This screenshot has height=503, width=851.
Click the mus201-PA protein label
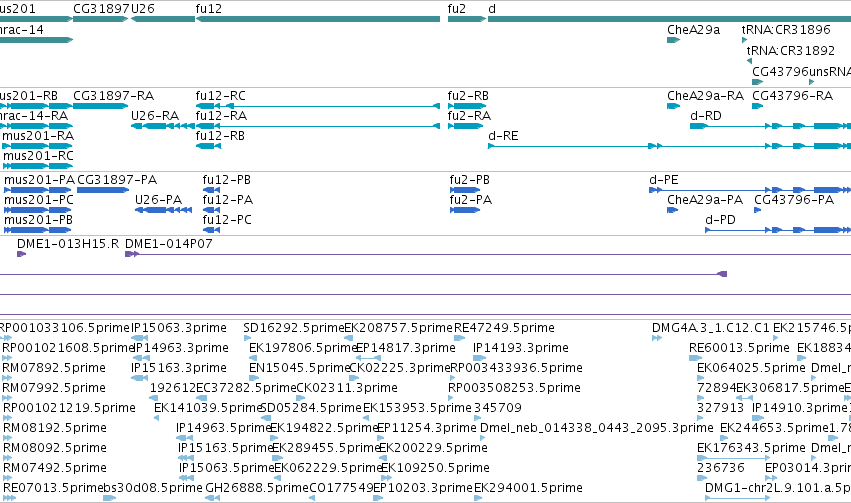click(x=39, y=180)
